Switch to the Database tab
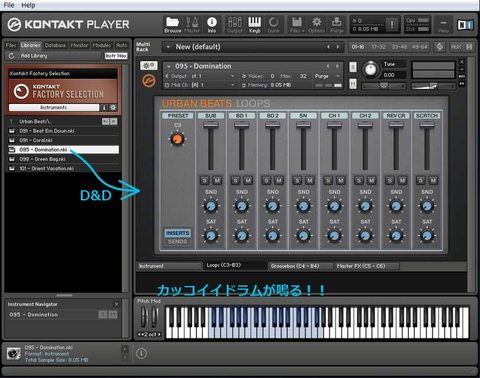The height and width of the screenshot is (378, 480). (x=55, y=45)
